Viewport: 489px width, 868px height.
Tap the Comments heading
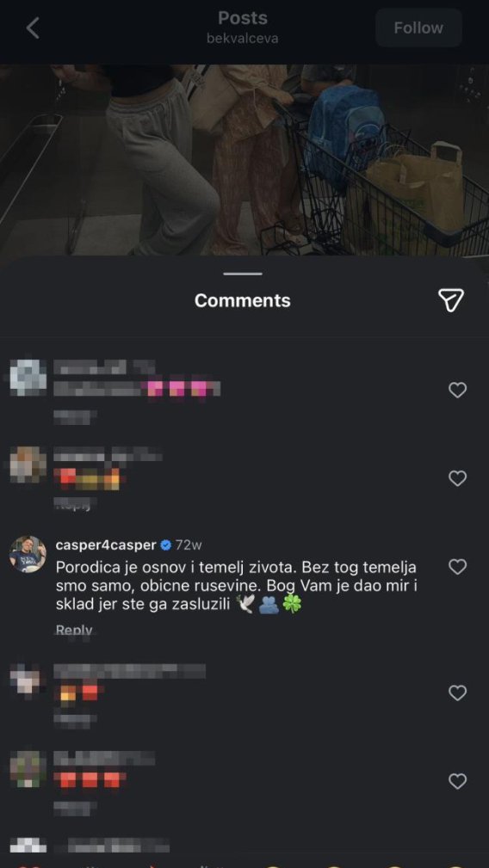tap(243, 300)
